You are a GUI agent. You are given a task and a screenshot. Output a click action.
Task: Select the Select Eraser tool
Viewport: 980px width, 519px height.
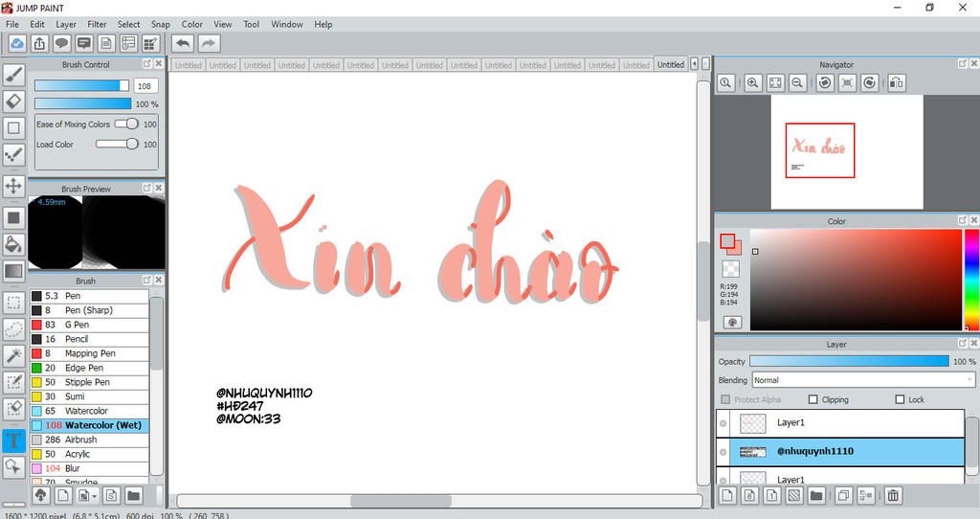click(13, 408)
